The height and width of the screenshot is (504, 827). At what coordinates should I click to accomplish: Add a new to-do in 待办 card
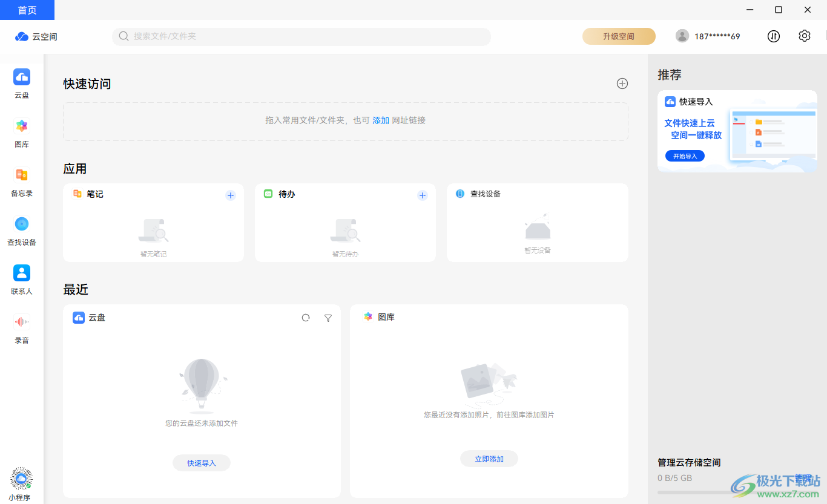[423, 195]
